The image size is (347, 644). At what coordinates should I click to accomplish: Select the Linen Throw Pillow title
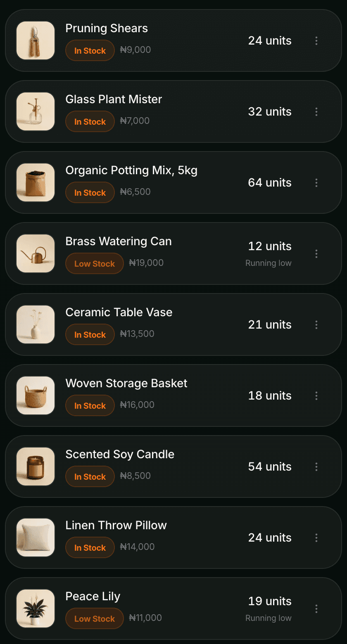point(116,525)
